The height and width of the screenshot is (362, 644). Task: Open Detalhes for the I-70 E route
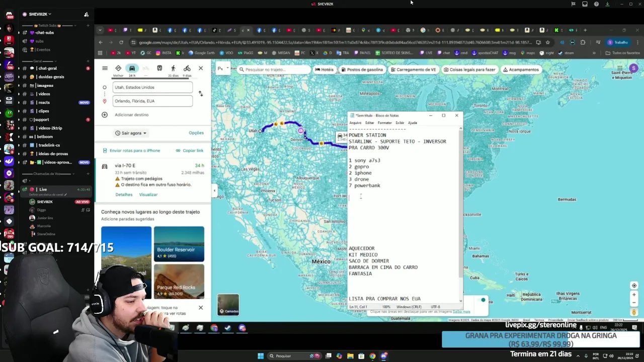coord(124,195)
